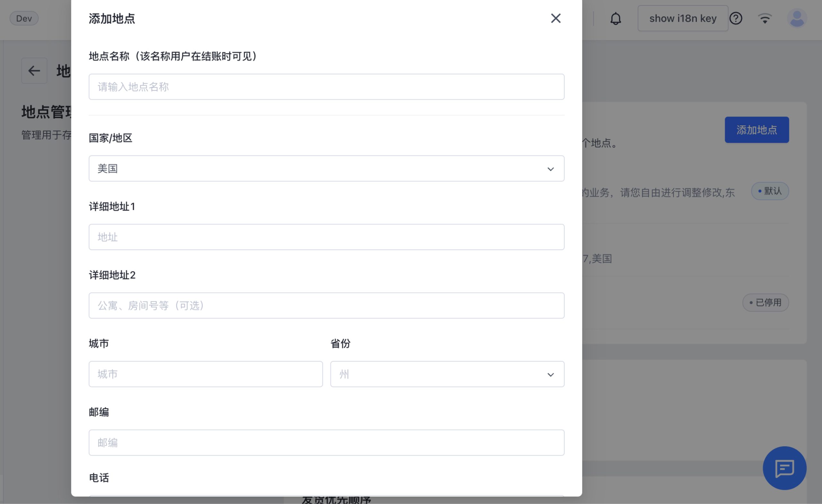Click the blue 添加地点 button
822x504 pixels.
pos(756,130)
